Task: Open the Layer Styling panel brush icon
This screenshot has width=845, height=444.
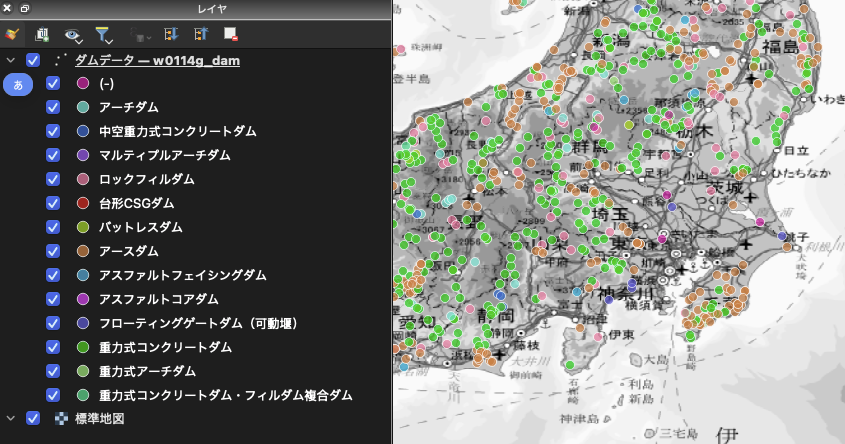Action: [12, 34]
